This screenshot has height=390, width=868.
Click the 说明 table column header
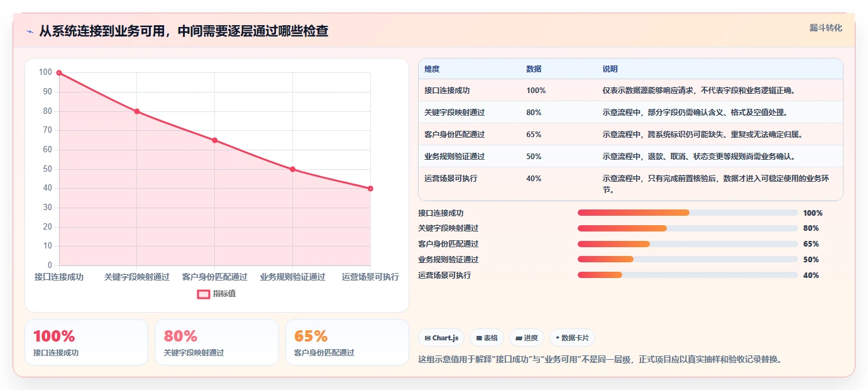coord(610,69)
